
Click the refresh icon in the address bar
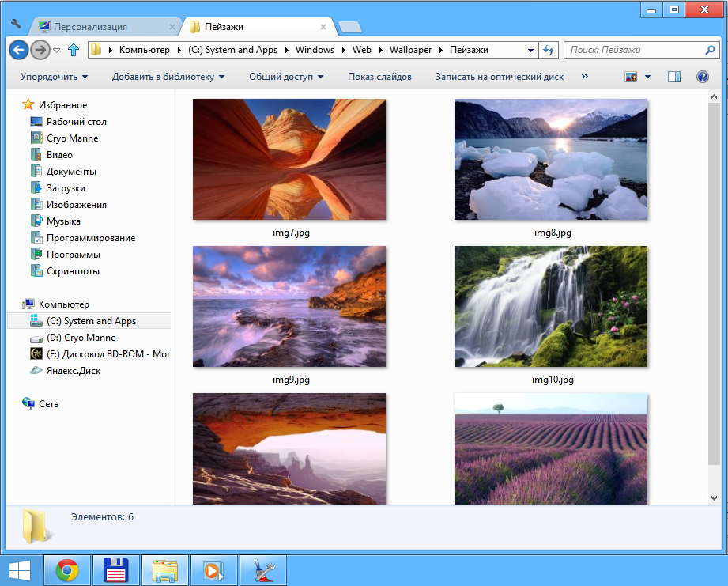pyautogui.click(x=548, y=49)
